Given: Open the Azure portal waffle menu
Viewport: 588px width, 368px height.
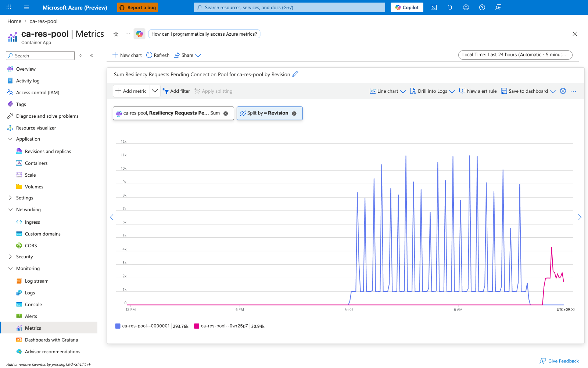Looking at the screenshot, I should tap(9, 7).
